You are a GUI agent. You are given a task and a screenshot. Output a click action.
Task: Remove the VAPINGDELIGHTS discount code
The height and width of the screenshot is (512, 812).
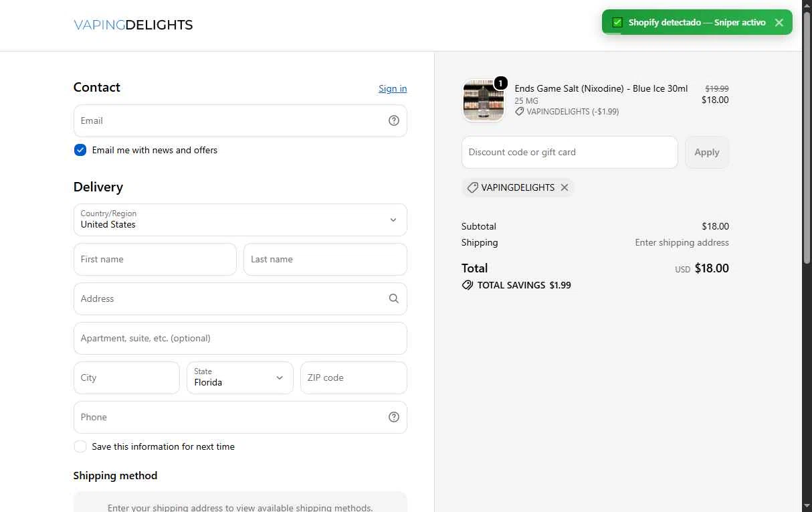pos(565,187)
